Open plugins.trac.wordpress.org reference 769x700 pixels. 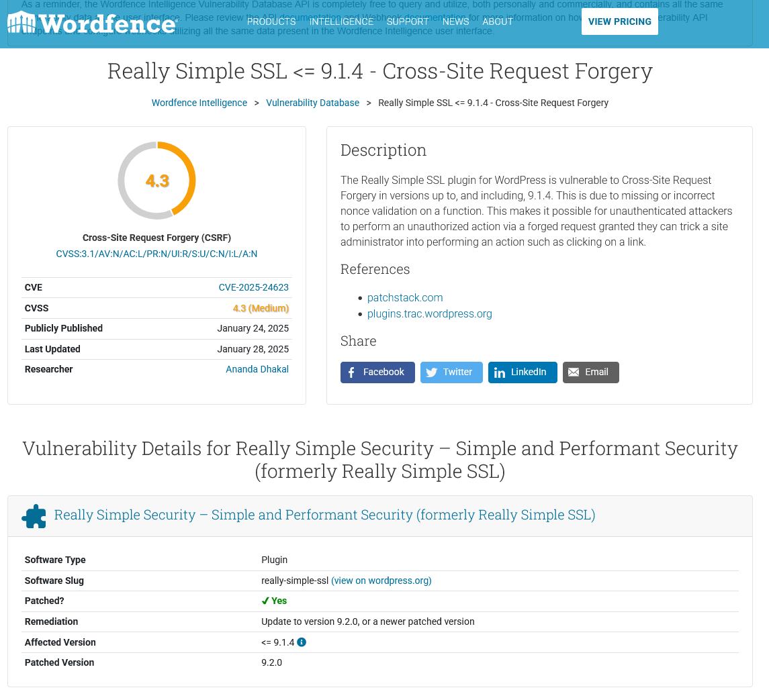(429, 314)
